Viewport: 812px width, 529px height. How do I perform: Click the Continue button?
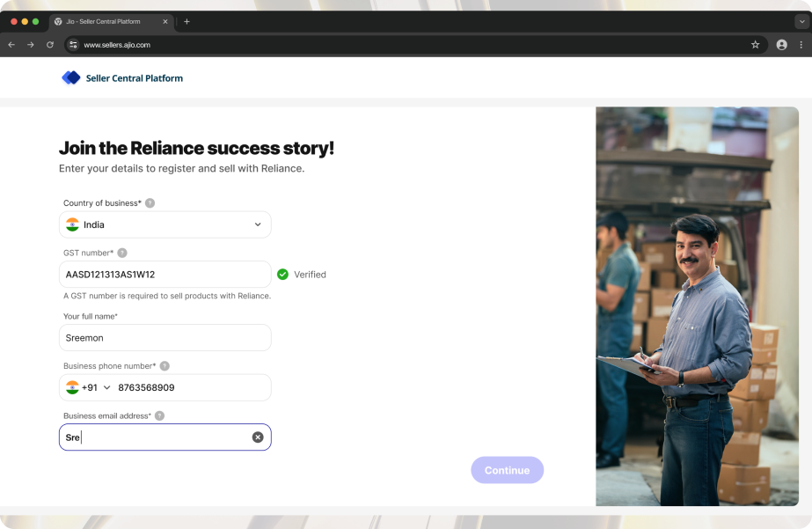coord(507,470)
